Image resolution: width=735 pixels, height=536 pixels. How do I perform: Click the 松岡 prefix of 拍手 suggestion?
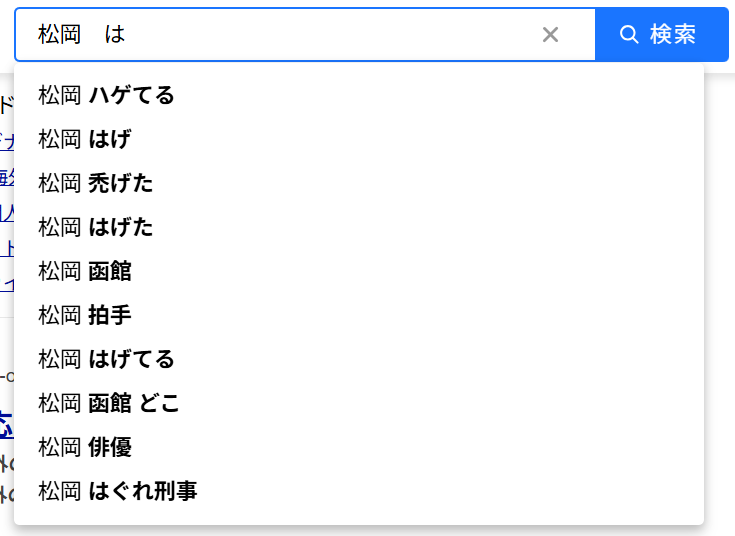[x=60, y=315]
